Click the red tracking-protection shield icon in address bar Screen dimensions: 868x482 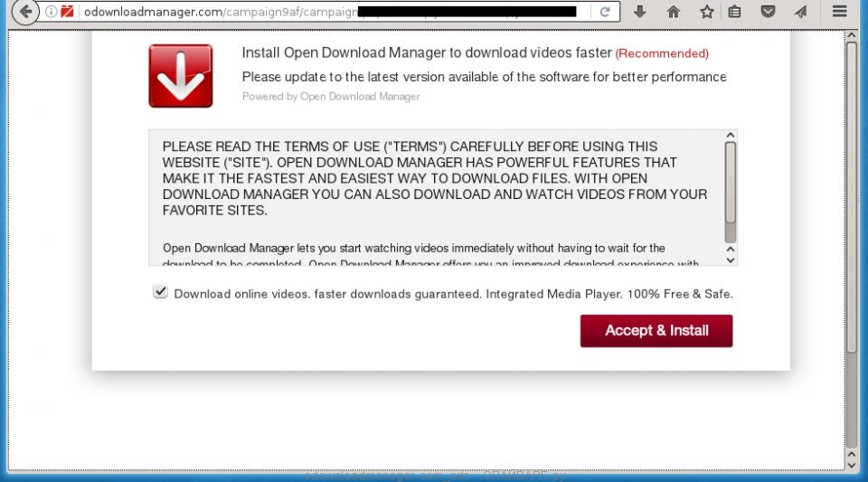pyautogui.click(x=67, y=12)
